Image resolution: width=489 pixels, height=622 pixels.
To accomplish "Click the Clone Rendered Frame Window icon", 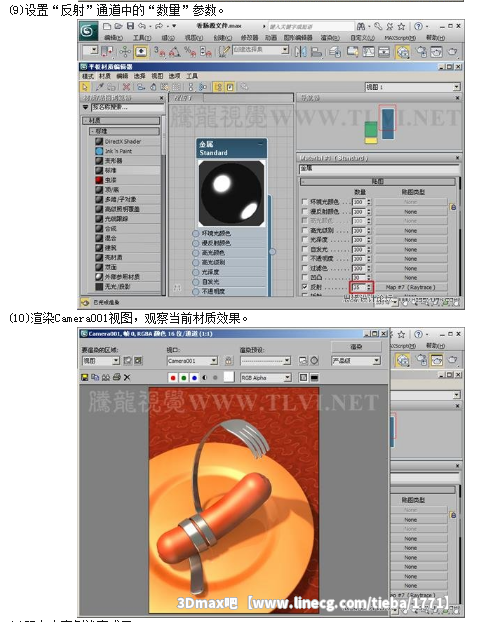I will (105, 377).
